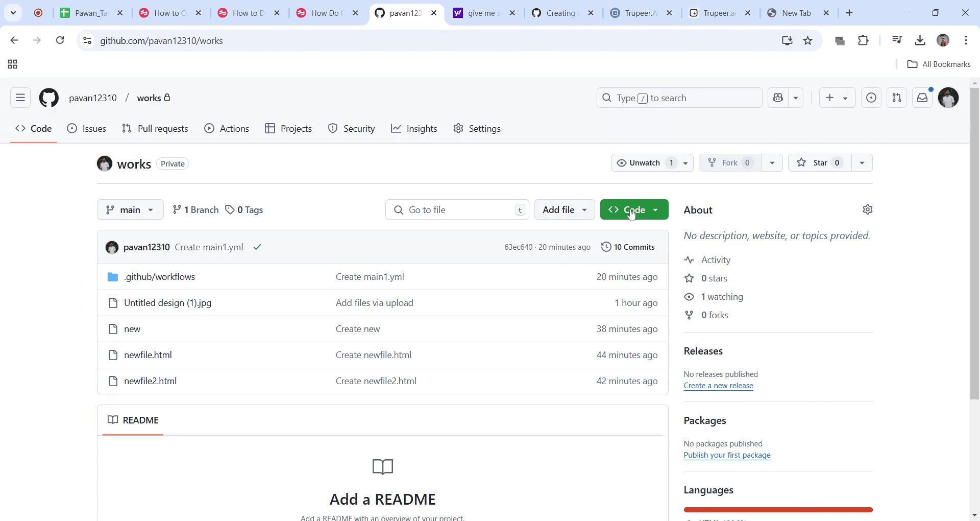Switch to the Projects tab
The height and width of the screenshot is (521, 980).
288,129
